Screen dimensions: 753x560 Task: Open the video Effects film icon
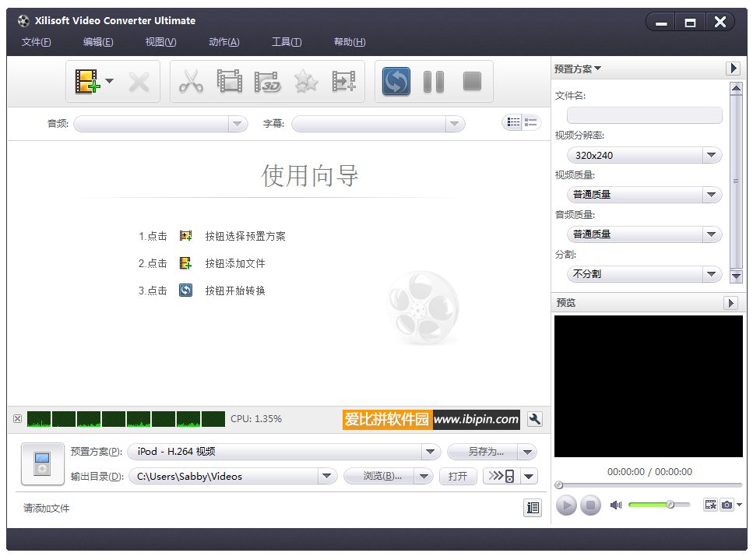click(230, 81)
